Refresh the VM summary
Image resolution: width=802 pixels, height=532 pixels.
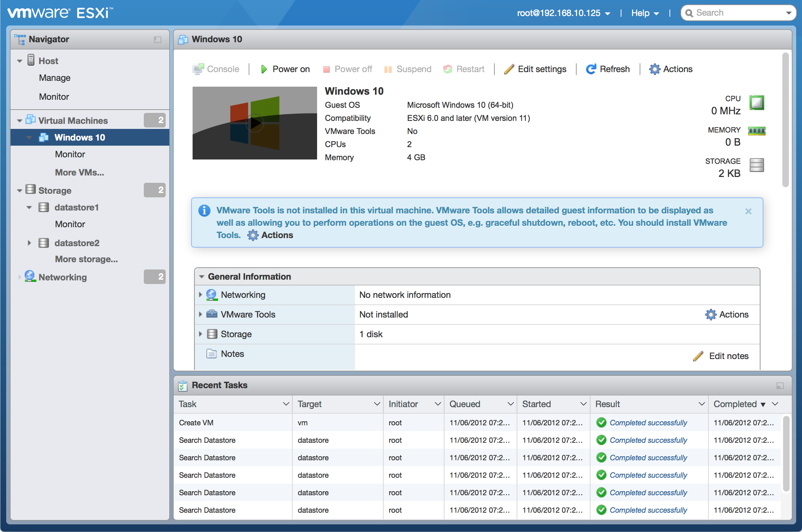pos(608,69)
